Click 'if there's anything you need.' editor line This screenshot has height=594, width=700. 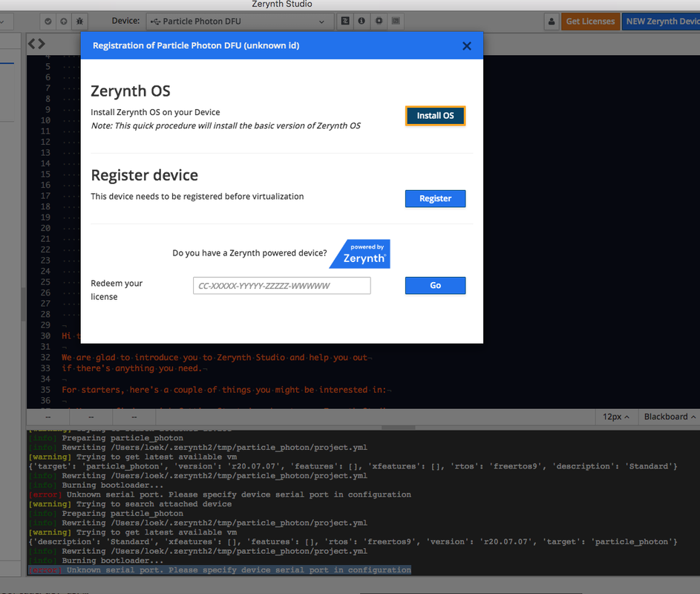point(132,368)
